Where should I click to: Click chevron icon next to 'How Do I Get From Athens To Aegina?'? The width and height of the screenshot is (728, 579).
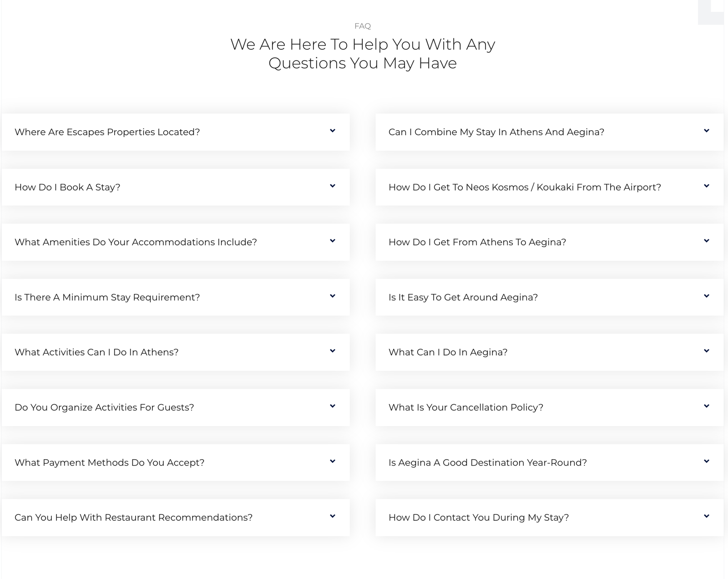pyautogui.click(x=707, y=241)
